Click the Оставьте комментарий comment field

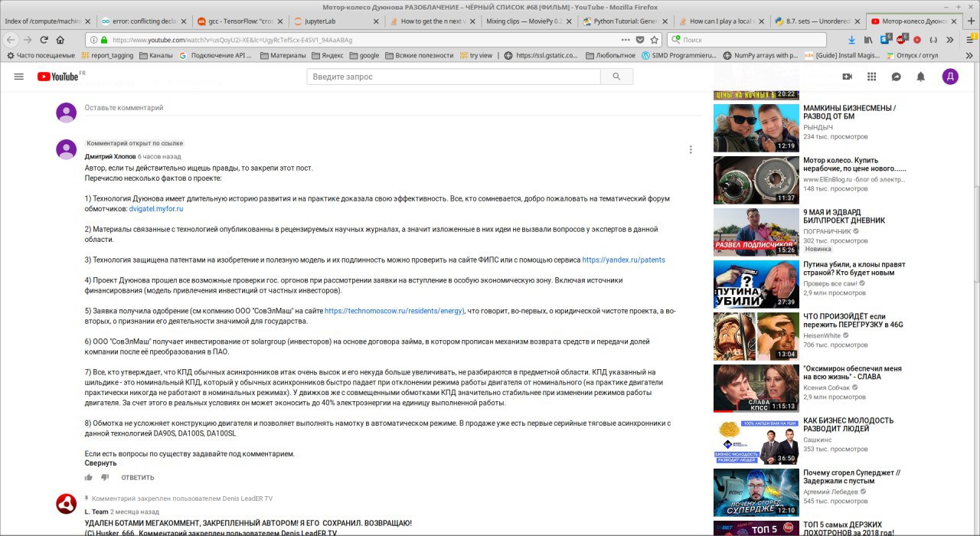coord(392,109)
